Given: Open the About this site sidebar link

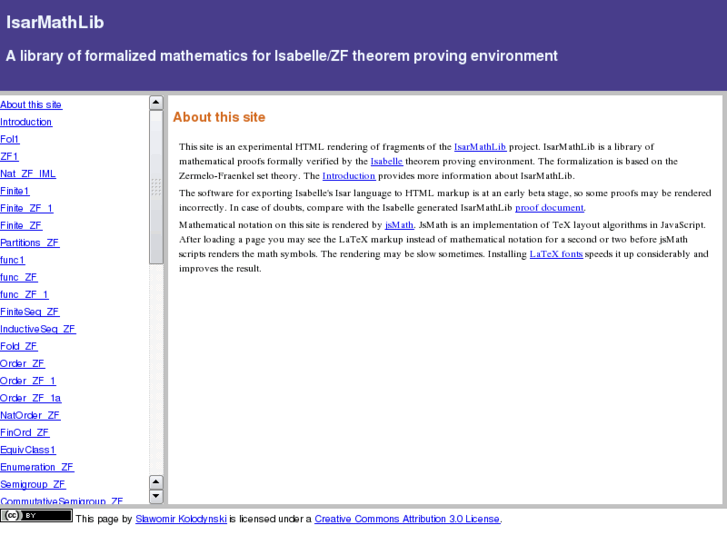Looking at the screenshot, I should [x=31, y=105].
